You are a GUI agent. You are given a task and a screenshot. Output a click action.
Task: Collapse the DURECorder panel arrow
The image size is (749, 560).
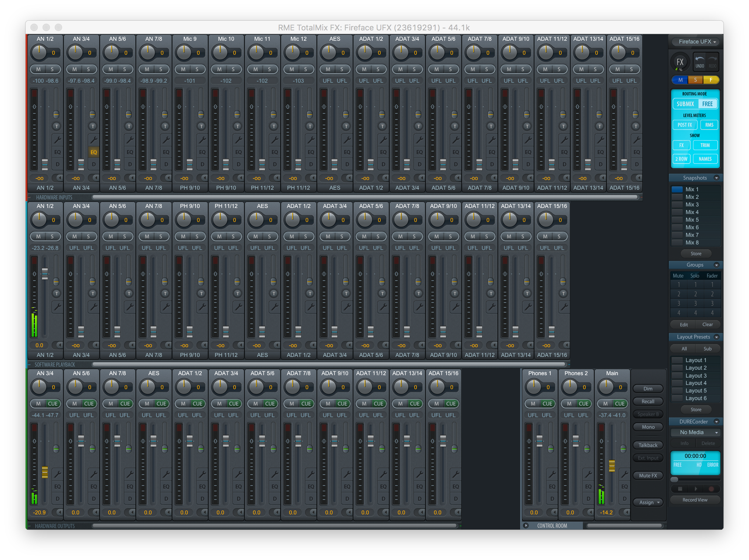pos(716,421)
